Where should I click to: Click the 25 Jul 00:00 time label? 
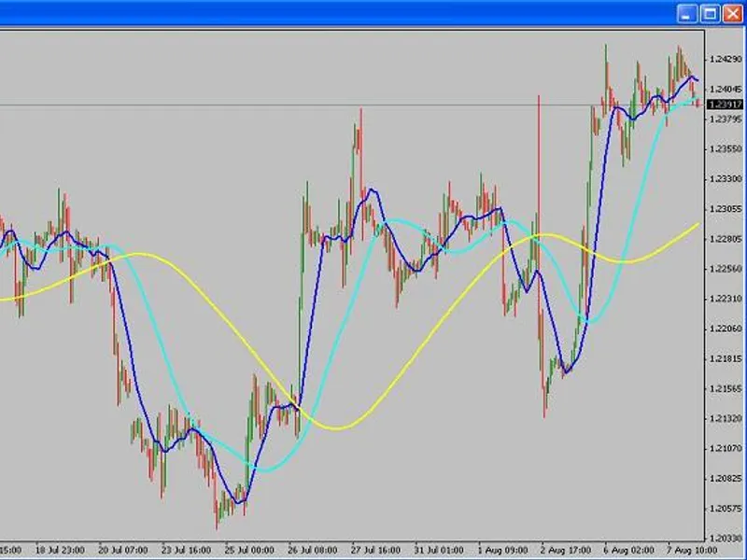click(249, 550)
